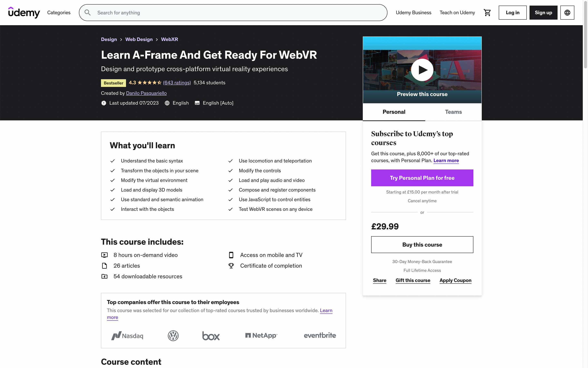Click the closed captions icon
This screenshot has height=368, width=588.
pyautogui.click(x=197, y=103)
